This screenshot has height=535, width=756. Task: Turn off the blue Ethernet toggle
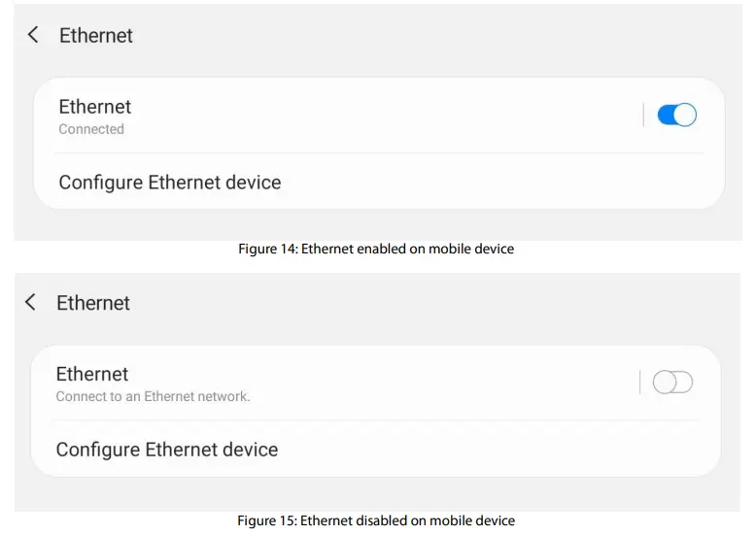[x=676, y=116]
